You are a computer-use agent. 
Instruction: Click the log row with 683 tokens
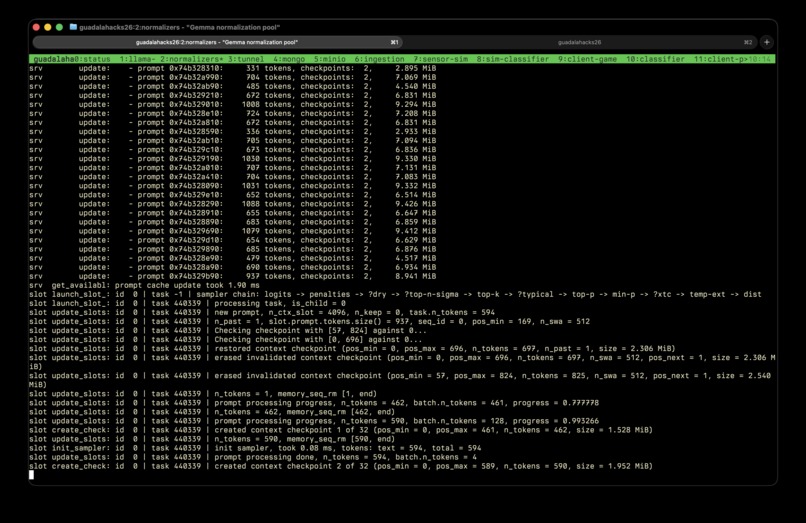[232, 222]
